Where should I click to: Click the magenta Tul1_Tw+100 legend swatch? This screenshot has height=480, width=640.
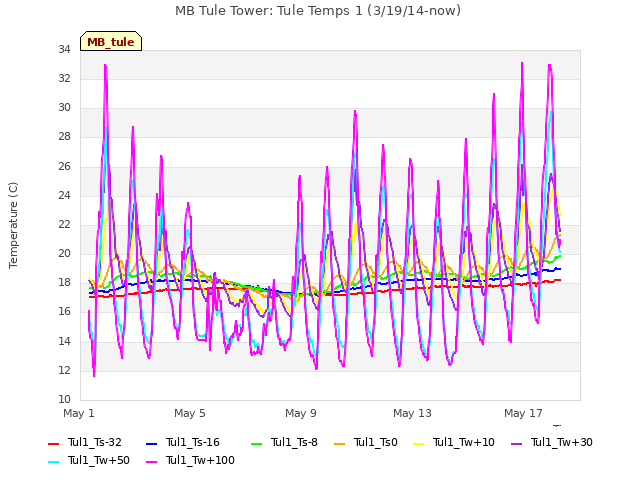click(x=151, y=461)
